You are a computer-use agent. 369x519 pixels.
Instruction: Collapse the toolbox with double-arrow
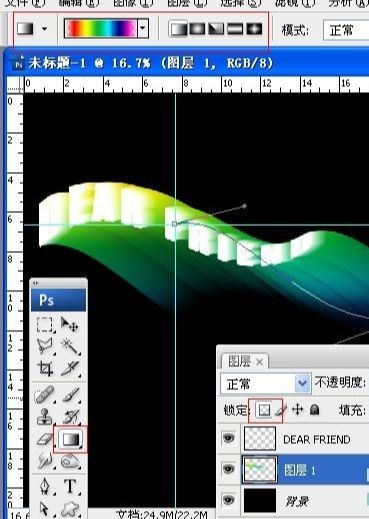[35, 283]
